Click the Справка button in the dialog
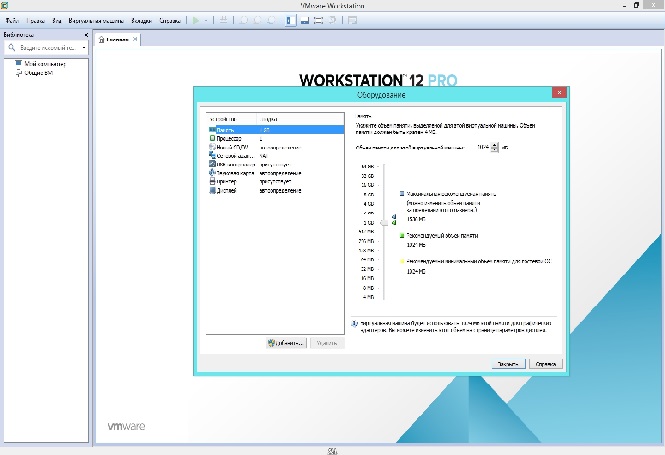 click(x=546, y=364)
